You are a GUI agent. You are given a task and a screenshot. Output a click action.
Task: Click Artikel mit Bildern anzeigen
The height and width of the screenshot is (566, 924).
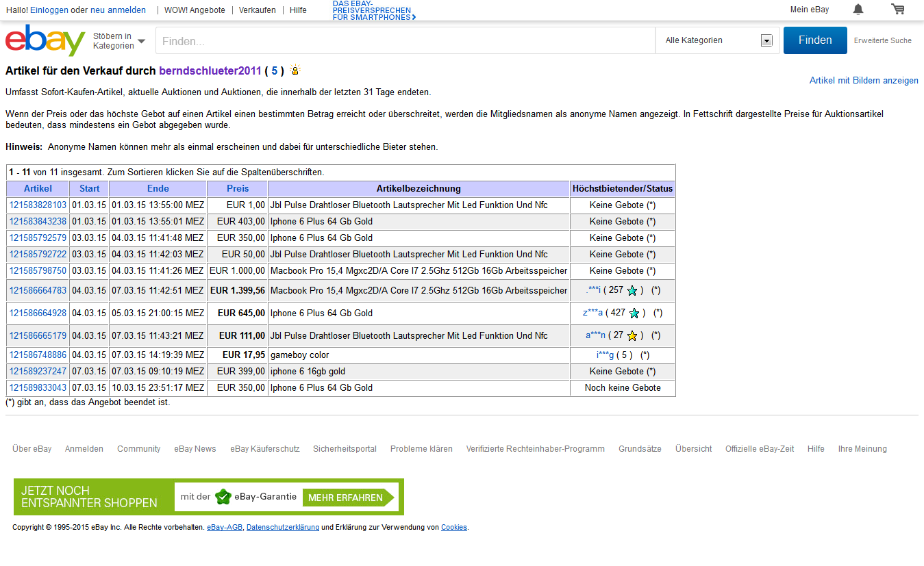click(x=864, y=81)
